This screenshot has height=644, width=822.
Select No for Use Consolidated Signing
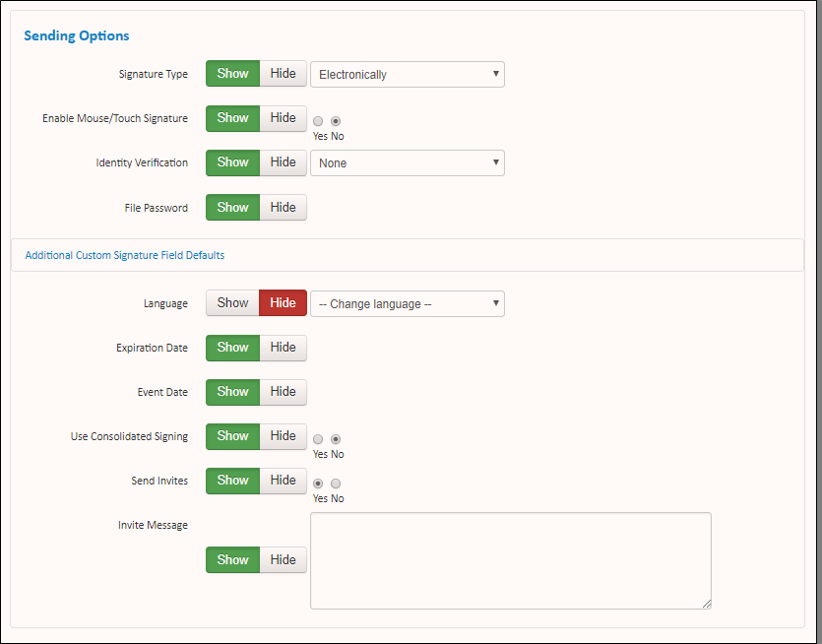[336, 438]
